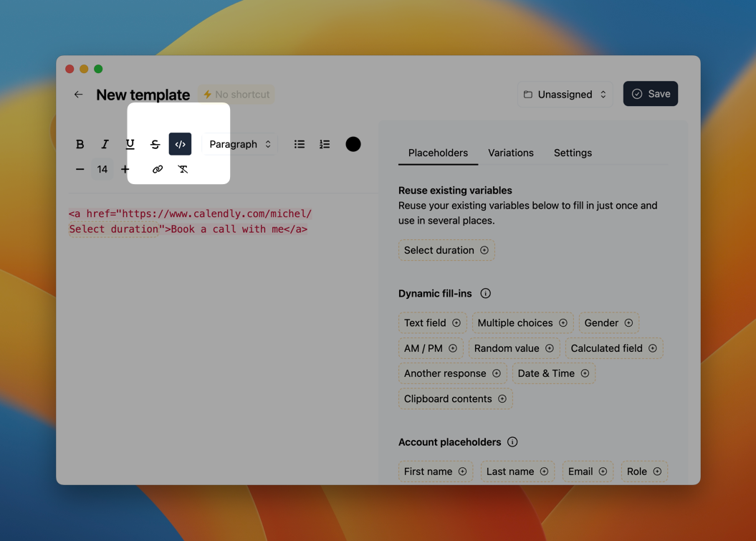Decrease font size with minus button
Viewport: 756px width, 541px height.
(x=80, y=169)
